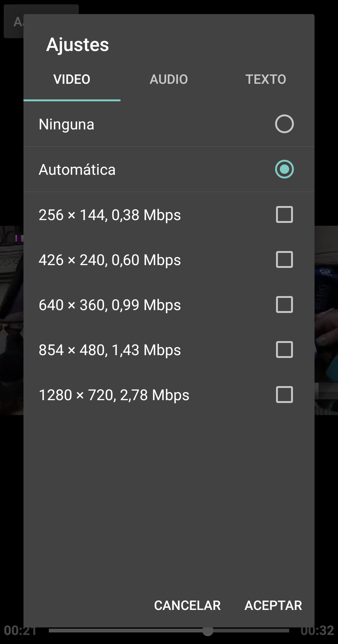The height and width of the screenshot is (644, 338).
Task: Click the Automática option label
Action: (77, 170)
